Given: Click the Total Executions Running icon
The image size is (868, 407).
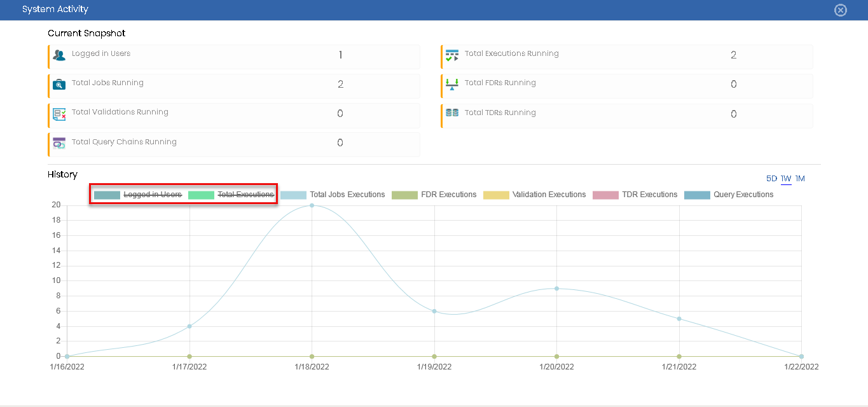Looking at the screenshot, I should click(452, 55).
